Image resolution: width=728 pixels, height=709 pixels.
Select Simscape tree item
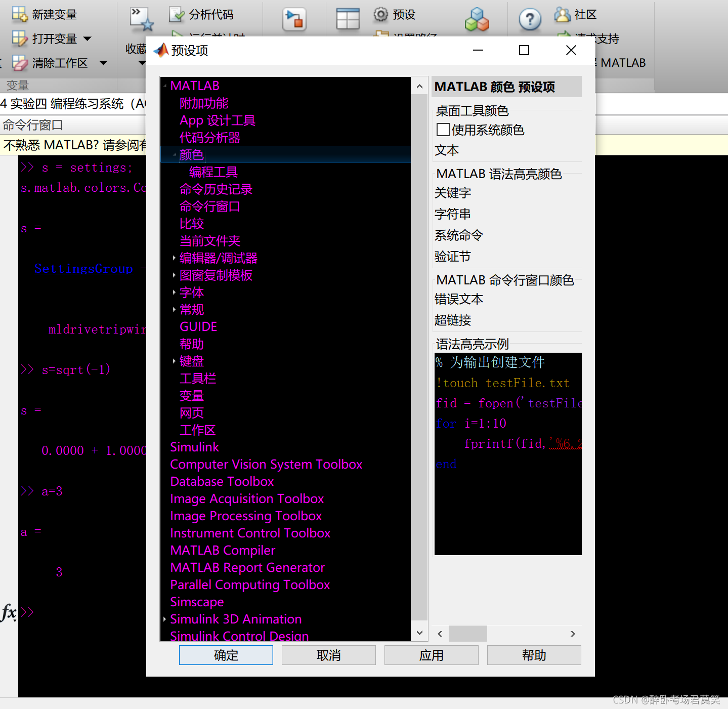[197, 602]
